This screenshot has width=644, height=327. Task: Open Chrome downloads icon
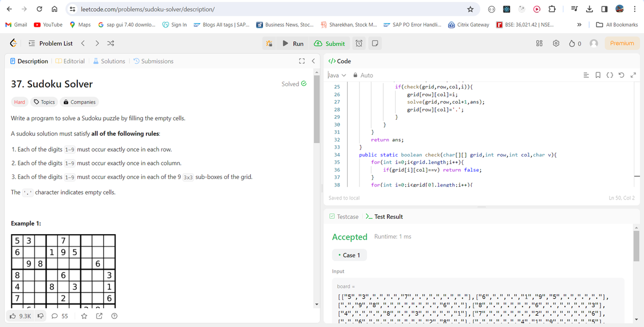pos(589,9)
